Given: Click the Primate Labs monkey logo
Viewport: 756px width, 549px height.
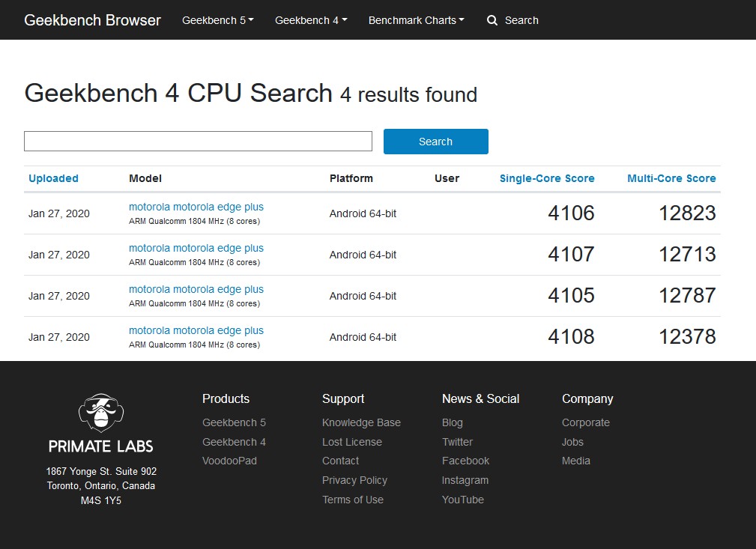Looking at the screenshot, I should pos(101,413).
